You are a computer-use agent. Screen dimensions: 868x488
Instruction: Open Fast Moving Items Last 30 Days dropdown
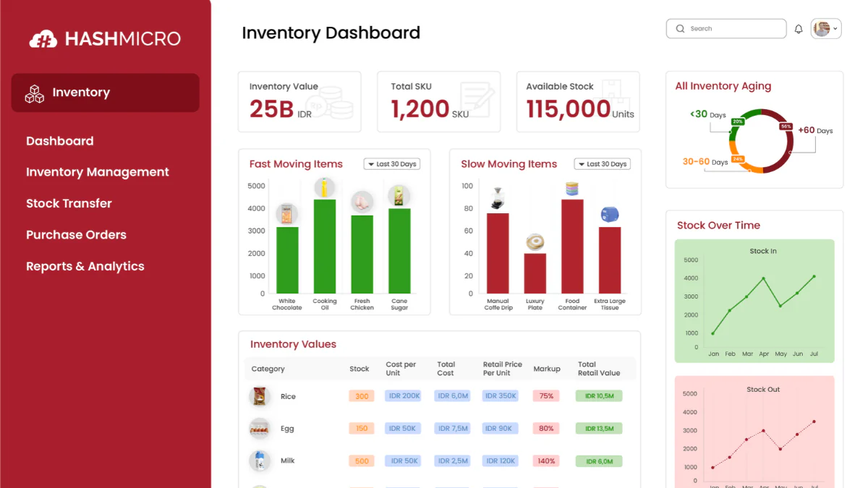tap(392, 164)
